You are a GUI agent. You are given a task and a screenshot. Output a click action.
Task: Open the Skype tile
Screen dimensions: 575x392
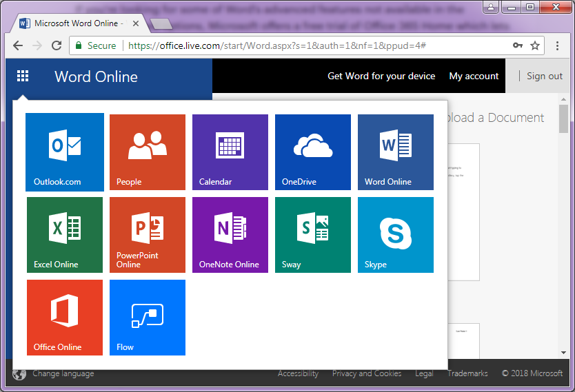coord(395,235)
